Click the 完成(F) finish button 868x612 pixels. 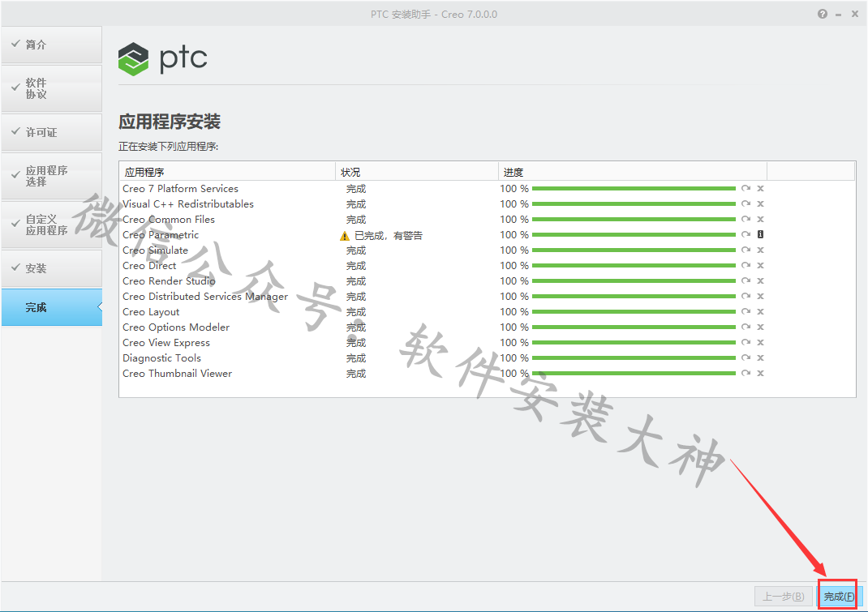[838, 596]
